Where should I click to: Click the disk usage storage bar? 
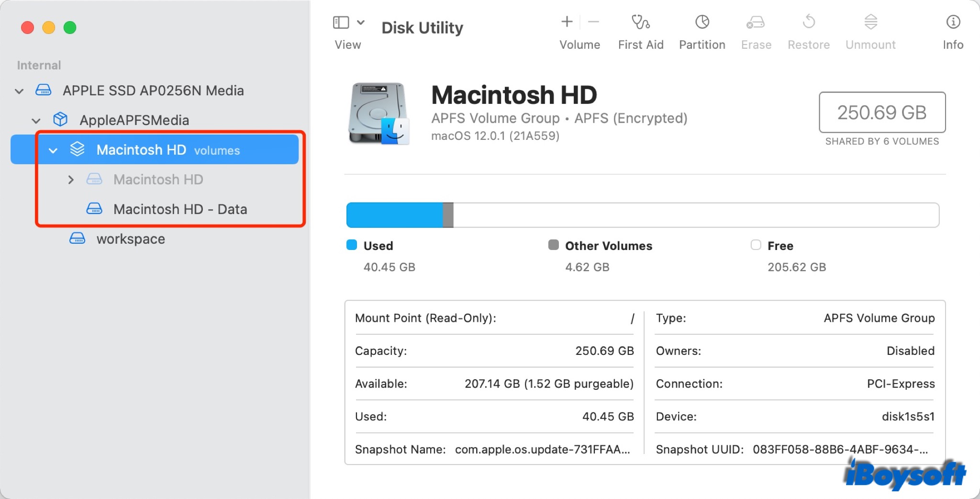pos(642,215)
